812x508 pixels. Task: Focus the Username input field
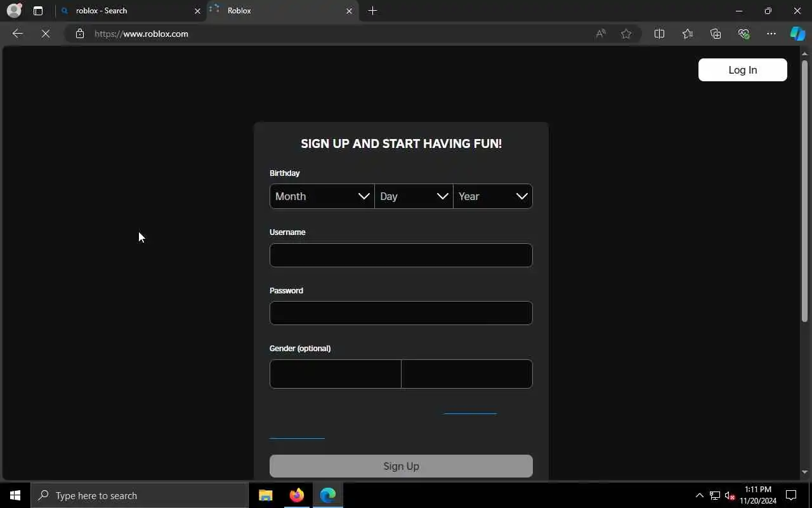401,255
